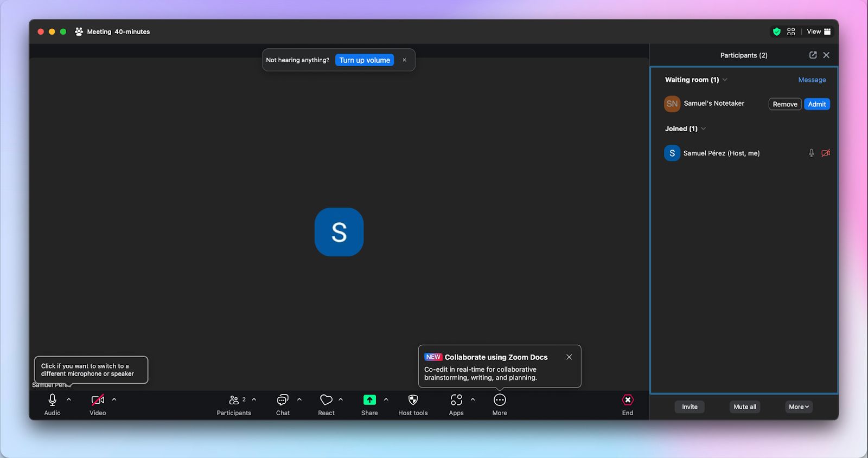Click the Participants (2) panel title
This screenshot has width=868, height=458.
pyautogui.click(x=744, y=55)
